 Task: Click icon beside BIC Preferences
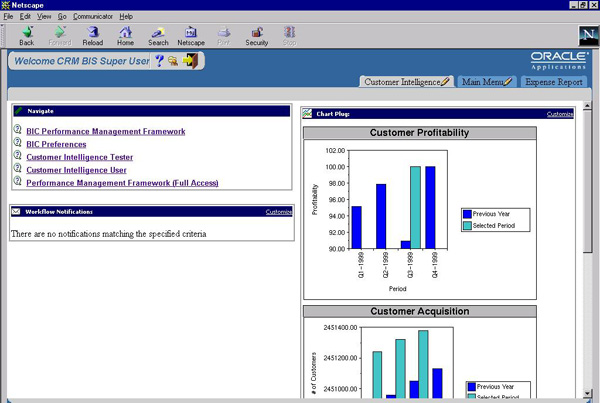coord(18,142)
